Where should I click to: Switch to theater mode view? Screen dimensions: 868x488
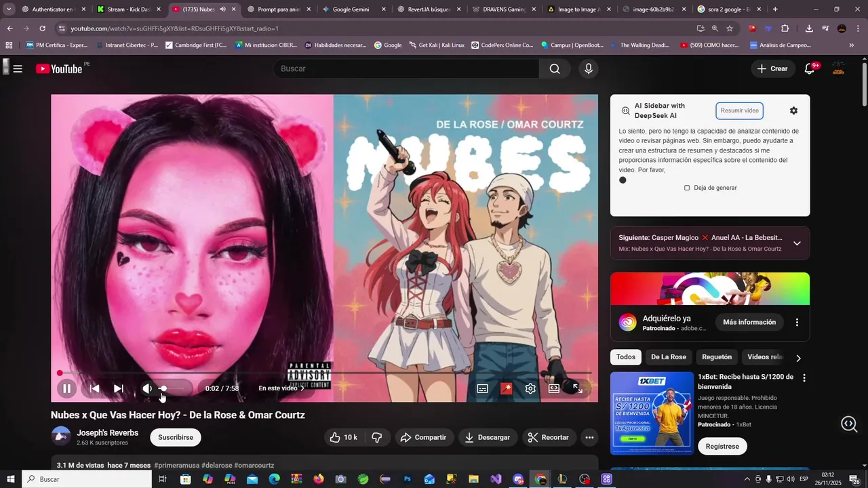[x=554, y=388]
